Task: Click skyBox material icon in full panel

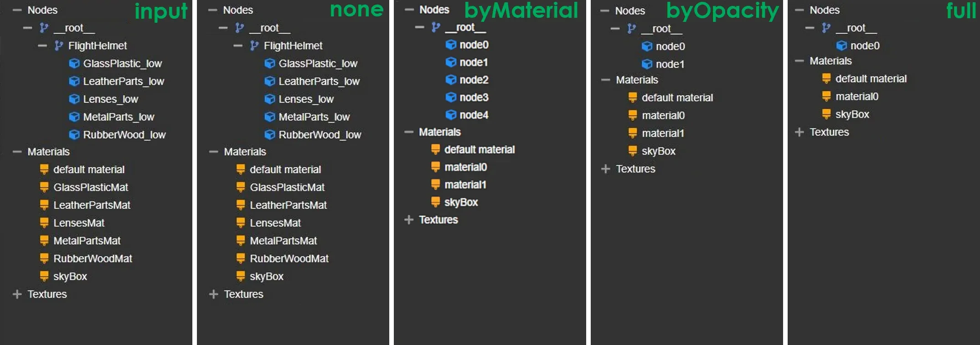Action: point(826,114)
